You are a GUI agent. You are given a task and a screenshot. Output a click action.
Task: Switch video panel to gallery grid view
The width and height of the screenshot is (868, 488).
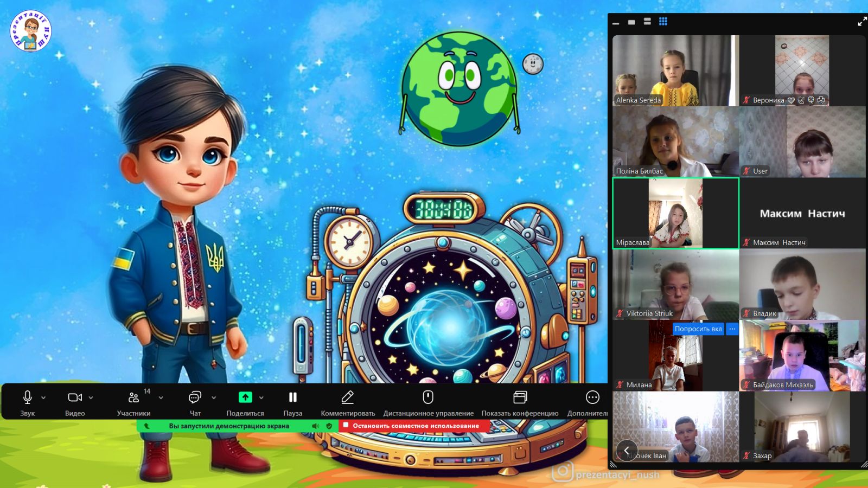point(663,22)
